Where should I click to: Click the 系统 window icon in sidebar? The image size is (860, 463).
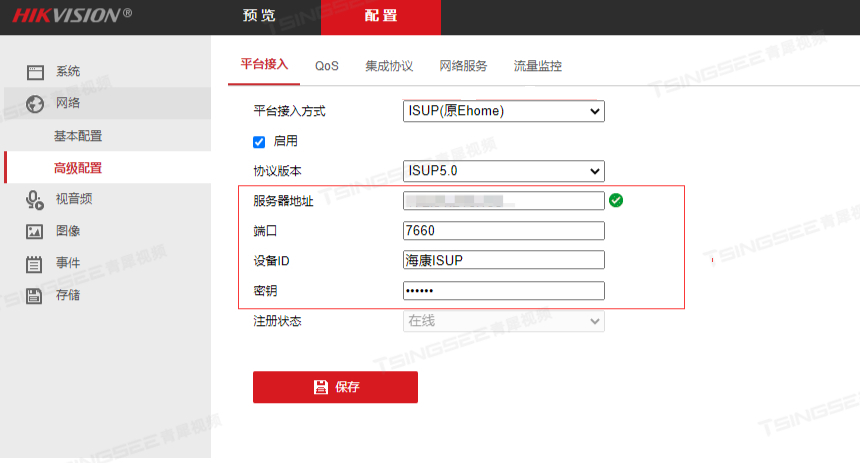coord(35,72)
